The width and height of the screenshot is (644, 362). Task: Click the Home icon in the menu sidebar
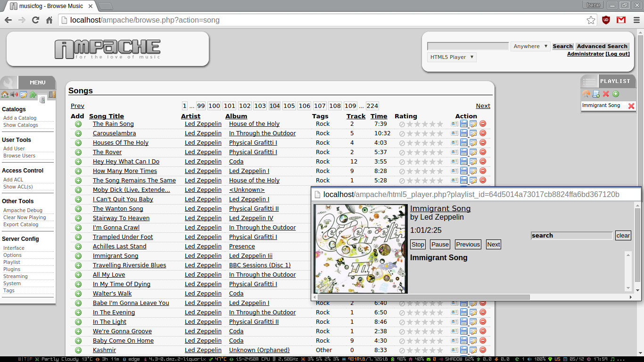[5, 95]
